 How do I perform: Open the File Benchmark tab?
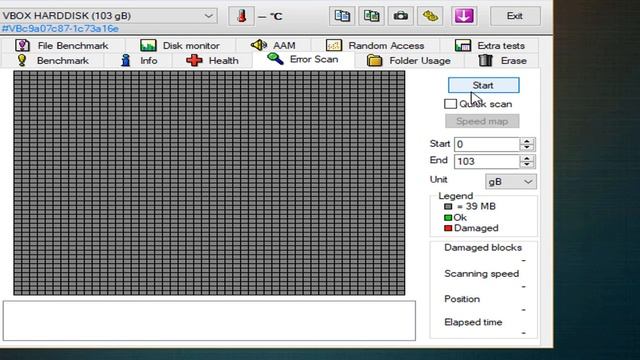tap(62, 45)
